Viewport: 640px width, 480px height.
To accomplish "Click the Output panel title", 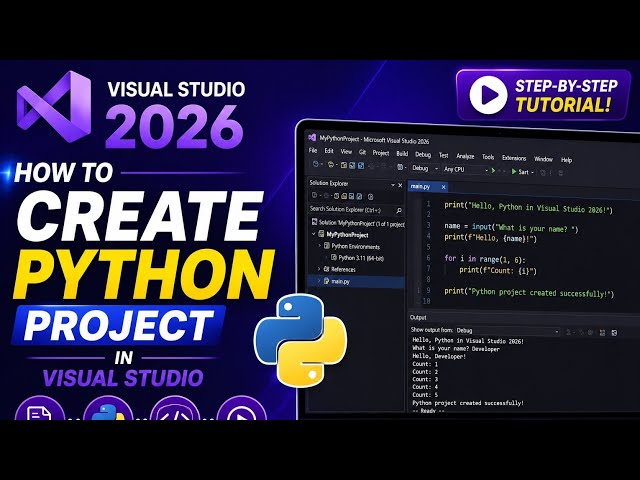I will point(418,318).
